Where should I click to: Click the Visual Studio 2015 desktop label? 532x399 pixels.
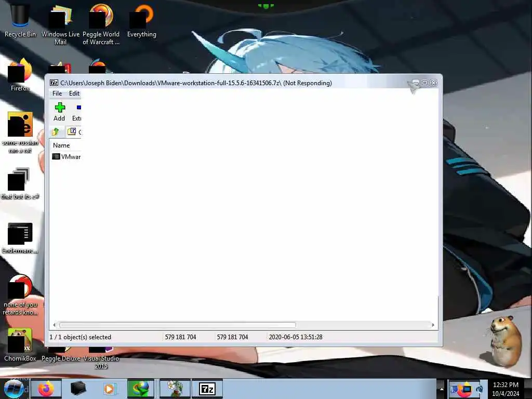pos(101,362)
